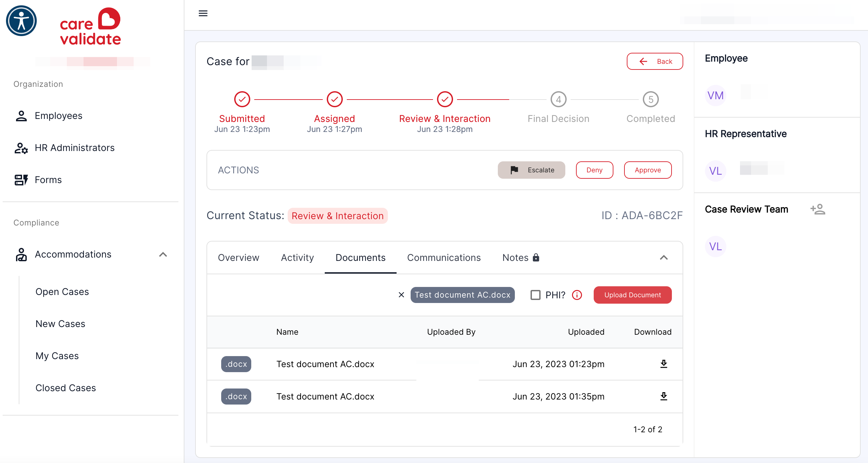The image size is (868, 463).
Task: Click the HR Representative VL avatar
Action: click(x=715, y=171)
